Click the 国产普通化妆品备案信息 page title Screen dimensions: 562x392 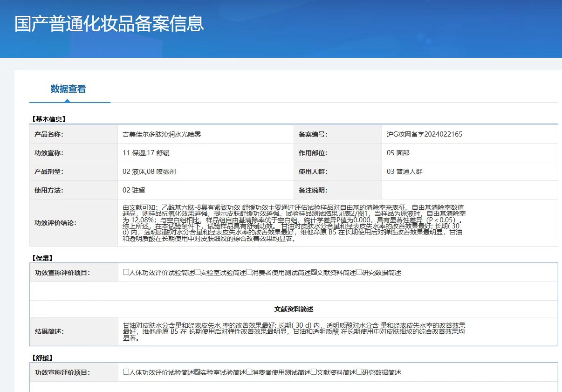(109, 24)
